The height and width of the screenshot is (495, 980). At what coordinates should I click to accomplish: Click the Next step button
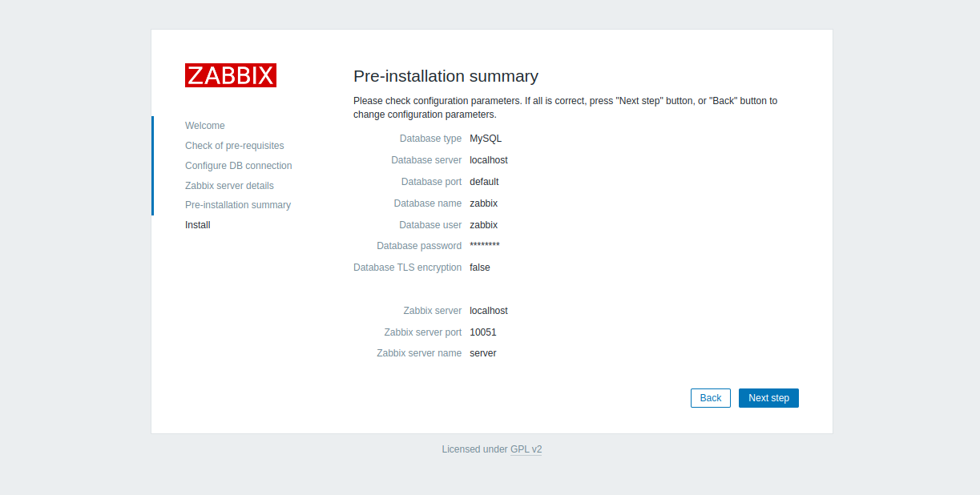coord(768,398)
